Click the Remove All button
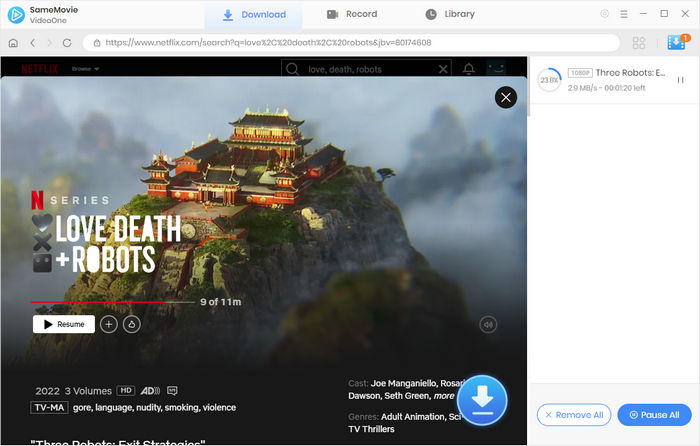This screenshot has width=700, height=446. coord(573,415)
